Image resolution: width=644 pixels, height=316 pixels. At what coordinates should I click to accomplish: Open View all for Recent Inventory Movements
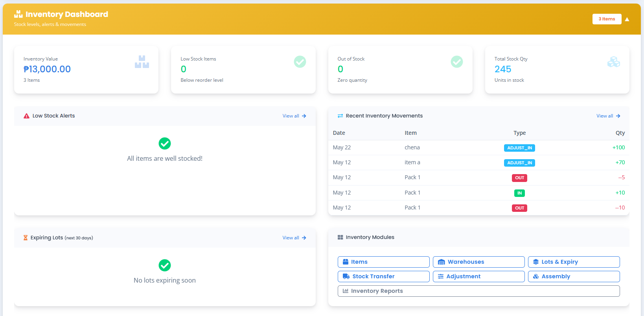608,116
